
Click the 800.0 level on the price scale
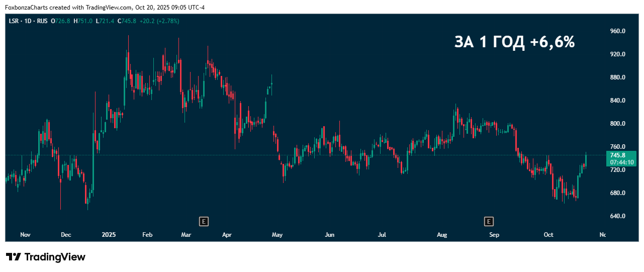click(617, 124)
